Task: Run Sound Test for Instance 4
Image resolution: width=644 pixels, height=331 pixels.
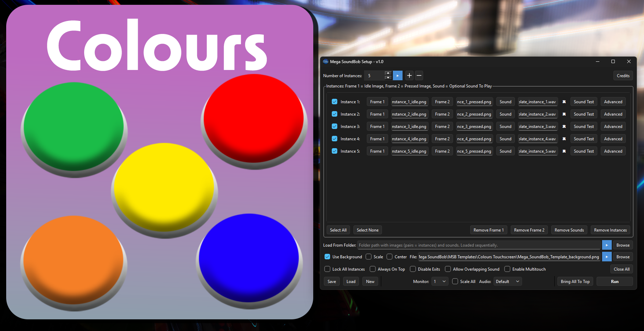Action: pos(584,139)
